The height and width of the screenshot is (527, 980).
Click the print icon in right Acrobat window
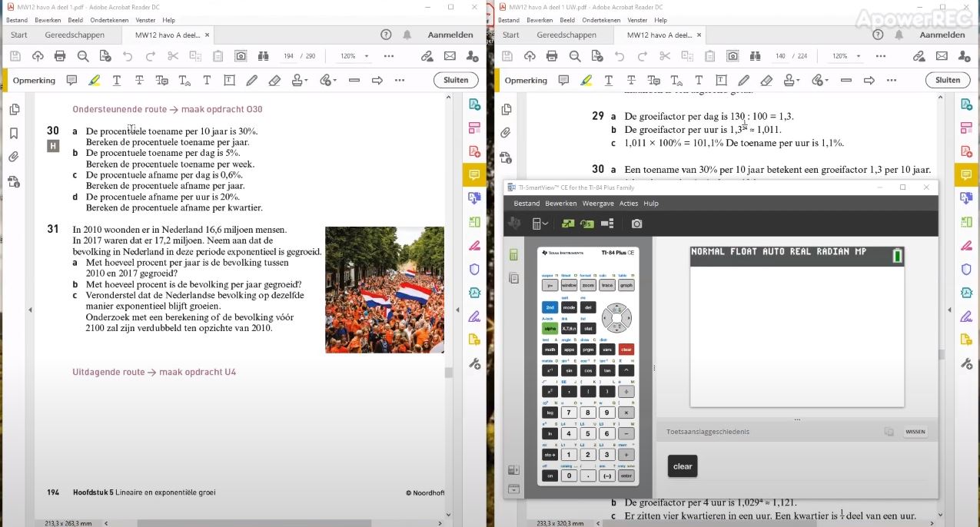[x=552, y=56]
